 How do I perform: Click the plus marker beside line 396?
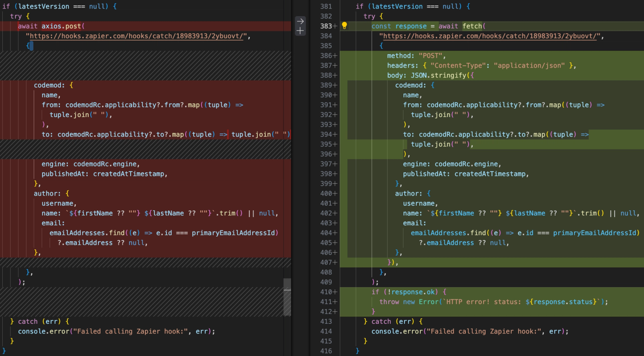pos(335,154)
